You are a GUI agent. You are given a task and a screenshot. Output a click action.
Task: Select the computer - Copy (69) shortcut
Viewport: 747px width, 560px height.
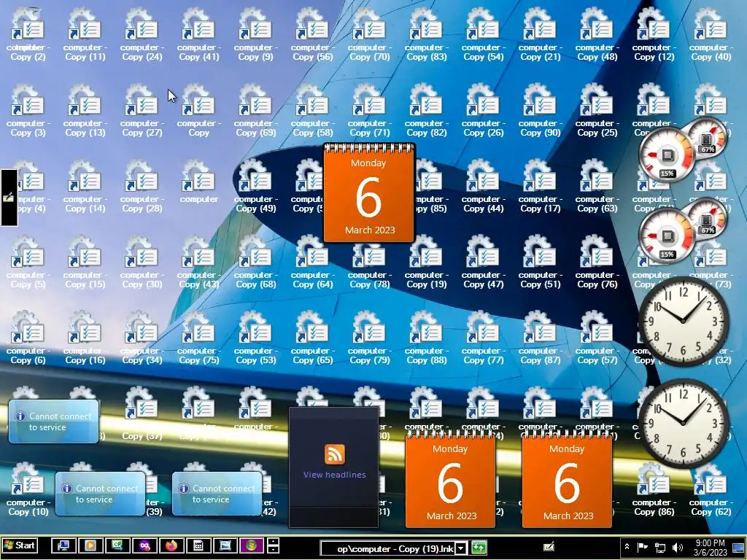click(x=256, y=111)
